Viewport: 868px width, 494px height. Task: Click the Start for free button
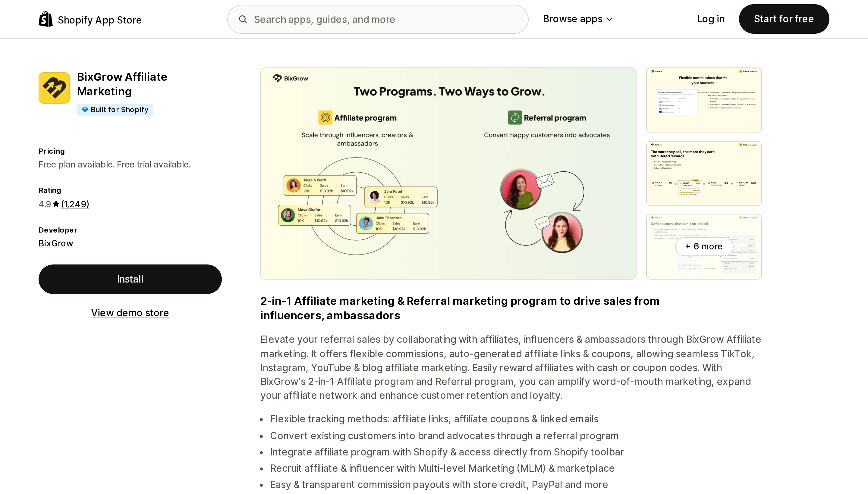tap(784, 19)
